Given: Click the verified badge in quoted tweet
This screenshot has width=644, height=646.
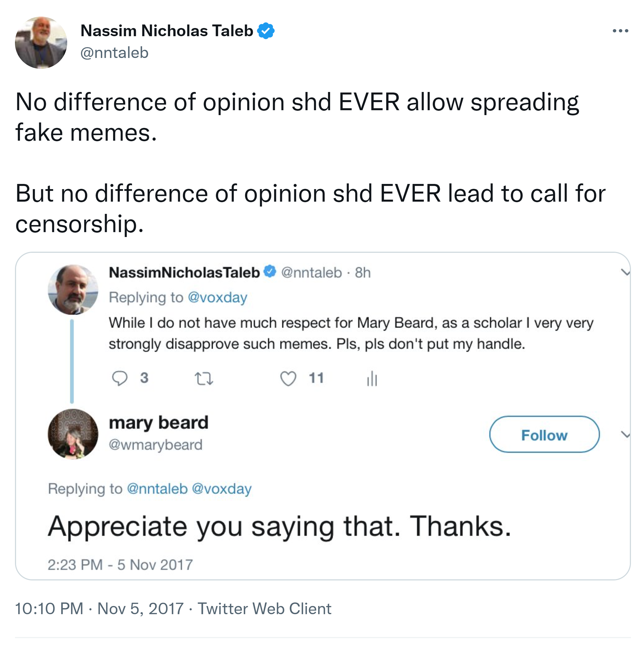Looking at the screenshot, I should pyautogui.click(x=270, y=272).
